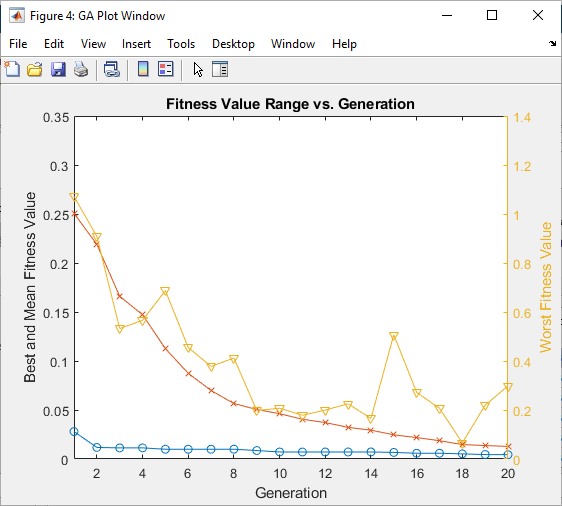Image resolution: width=562 pixels, height=506 pixels.
Task: Insert Colorbar using toolbar icon
Action: (x=143, y=69)
